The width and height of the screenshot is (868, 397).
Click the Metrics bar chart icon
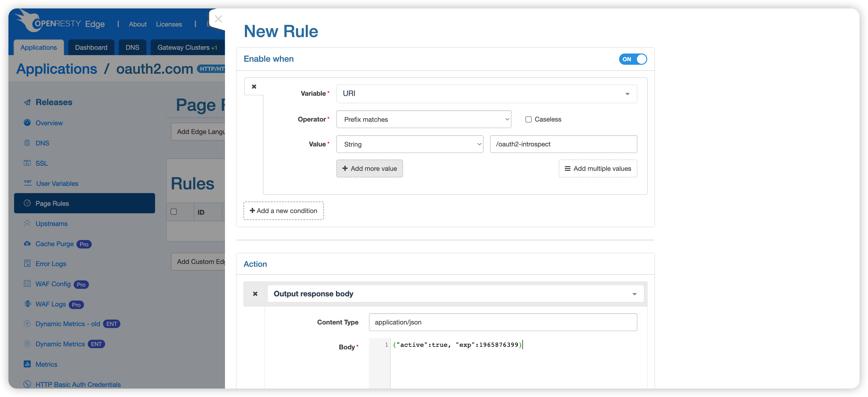[27, 364]
